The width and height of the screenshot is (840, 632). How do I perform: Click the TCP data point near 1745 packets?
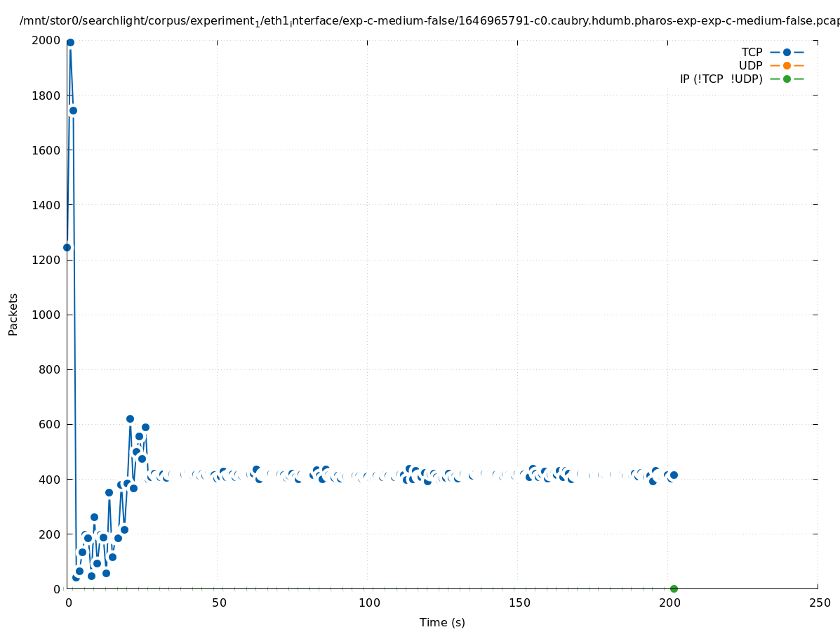click(73, 111)
